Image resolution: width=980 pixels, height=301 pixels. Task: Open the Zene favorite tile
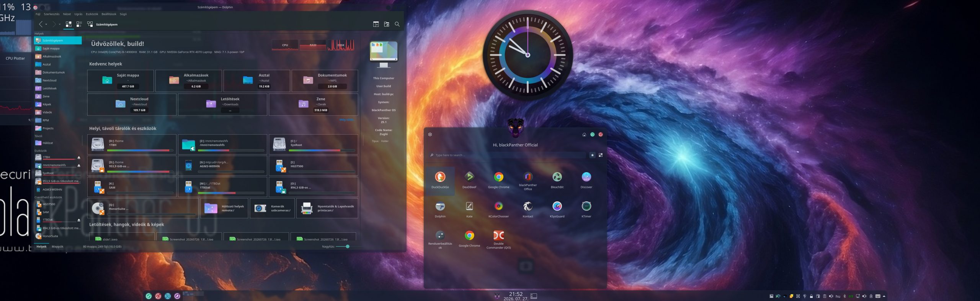coord(314,104)
